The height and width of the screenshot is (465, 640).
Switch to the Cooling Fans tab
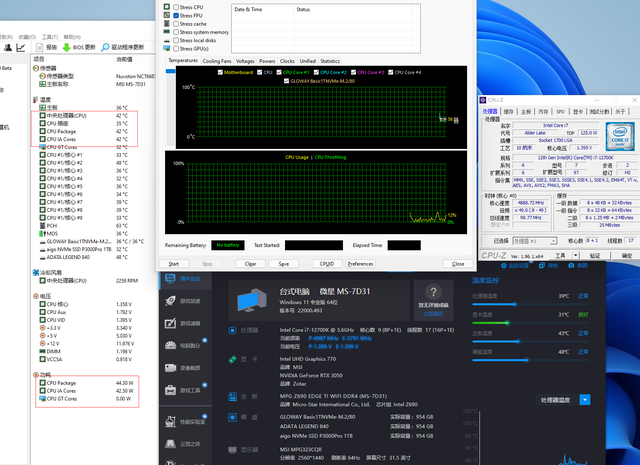coord(217,61)
